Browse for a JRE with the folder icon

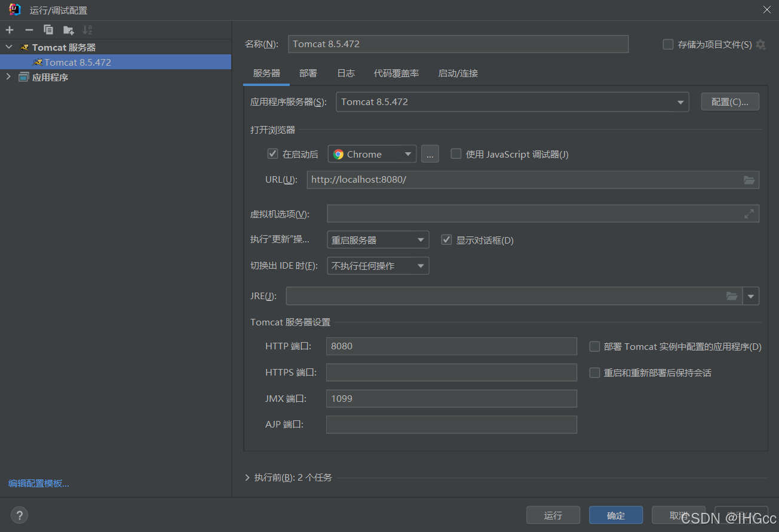(732, 296)
